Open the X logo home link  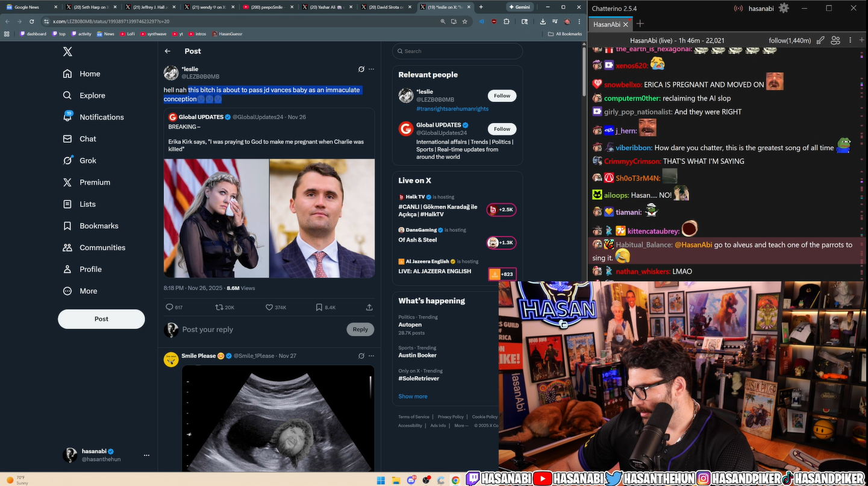pyautogui.click(x=67, y=52)
